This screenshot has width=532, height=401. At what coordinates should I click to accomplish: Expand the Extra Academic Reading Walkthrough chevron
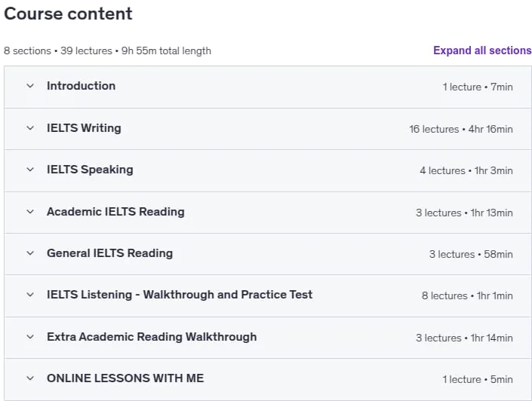[x=30, y=337]
